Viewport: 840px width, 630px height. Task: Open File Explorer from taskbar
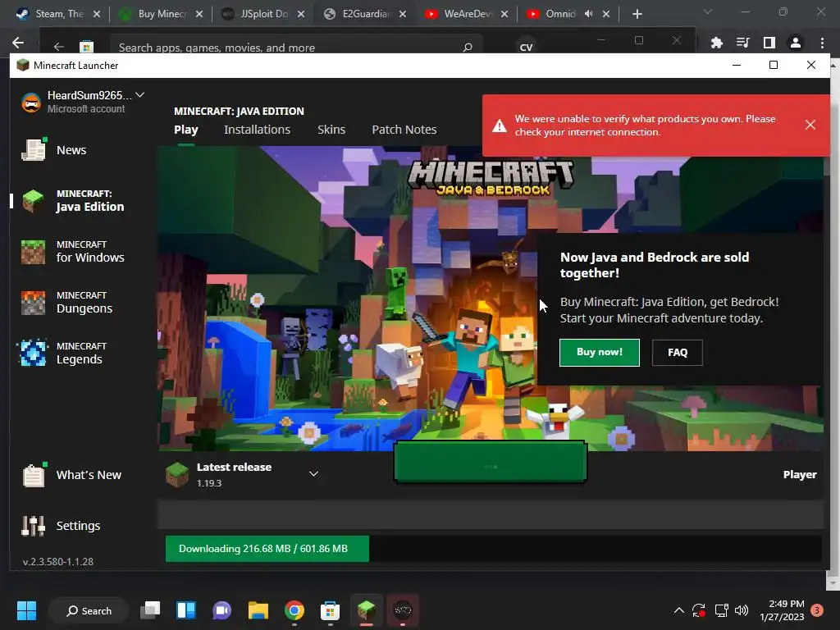click(258, 610)
